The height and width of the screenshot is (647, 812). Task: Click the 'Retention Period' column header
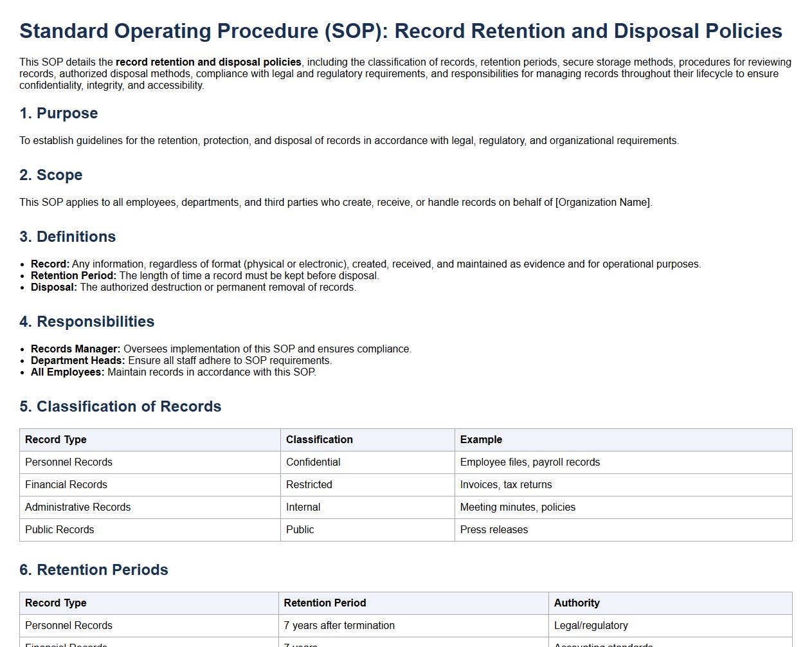coord(325,603)
